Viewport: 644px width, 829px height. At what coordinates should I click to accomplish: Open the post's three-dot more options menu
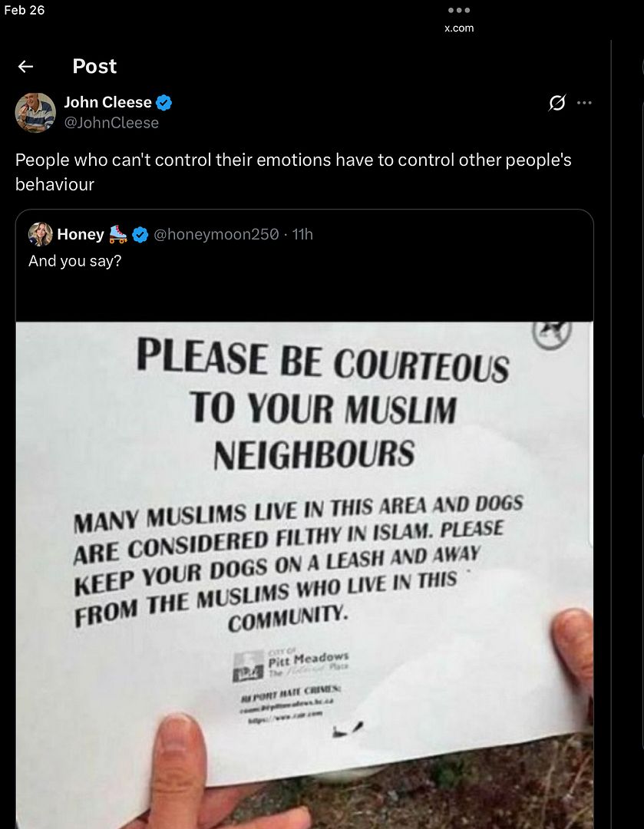click(585, 103)
